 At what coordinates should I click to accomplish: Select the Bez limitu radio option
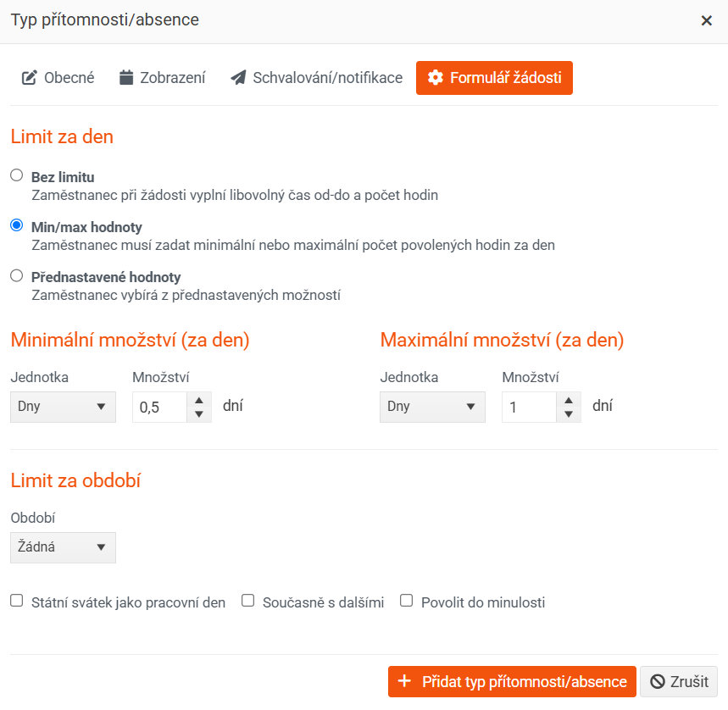(x=16, y=176)
